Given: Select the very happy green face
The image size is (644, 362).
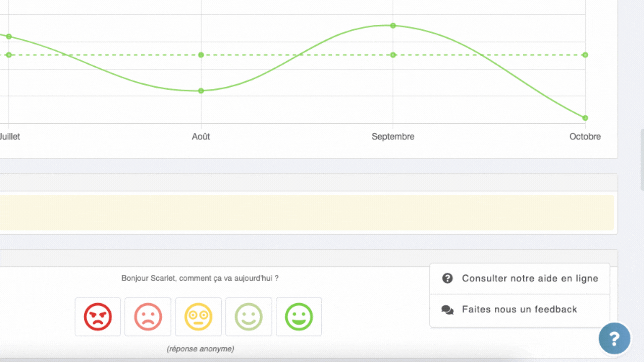Looking at the screenshot, I should tap(299, 317).
